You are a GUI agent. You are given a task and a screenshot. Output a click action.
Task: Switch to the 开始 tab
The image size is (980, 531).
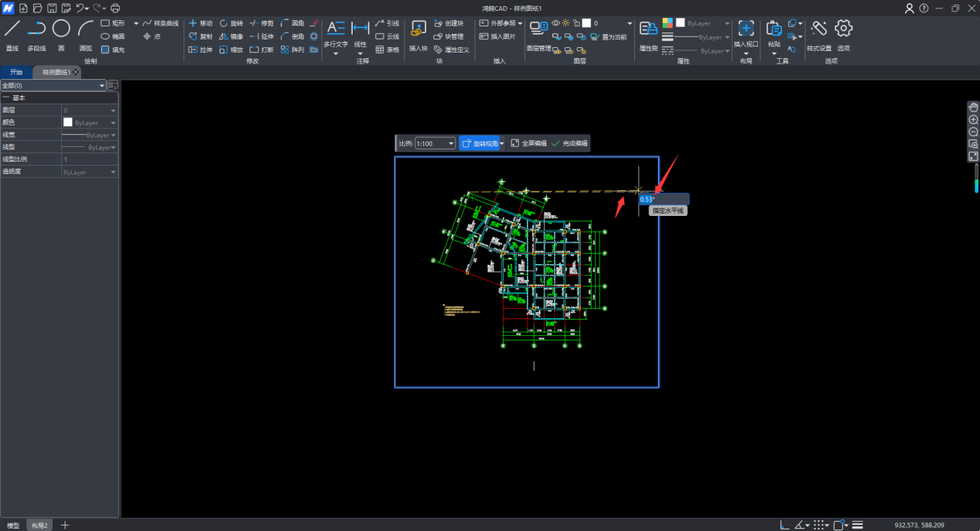(x=16, y=72)
